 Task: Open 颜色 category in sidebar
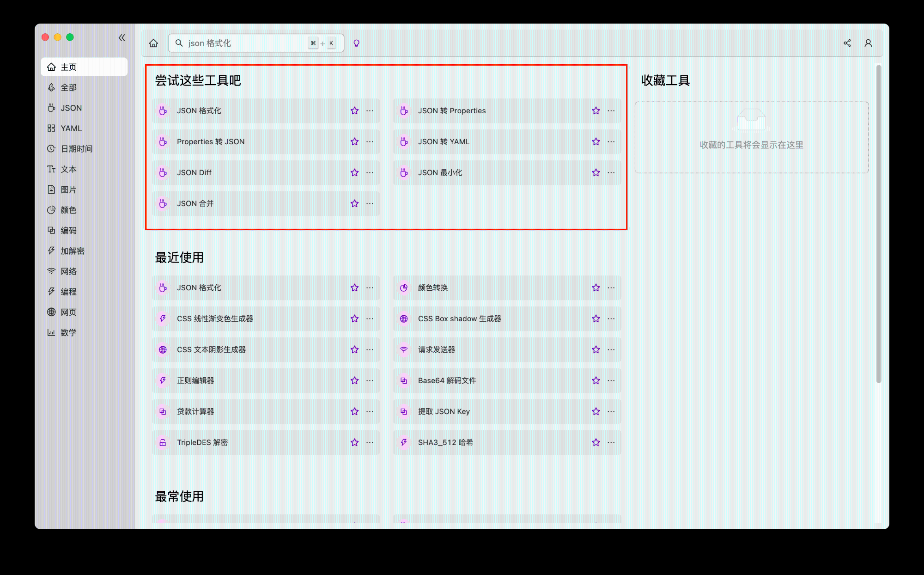pos(84,210)
